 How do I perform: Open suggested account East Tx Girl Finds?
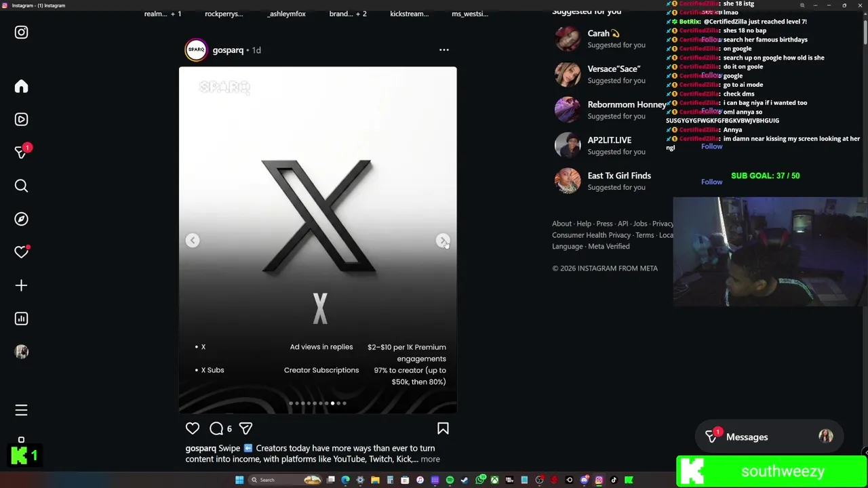pyautogui.click(x=619, y=176)
